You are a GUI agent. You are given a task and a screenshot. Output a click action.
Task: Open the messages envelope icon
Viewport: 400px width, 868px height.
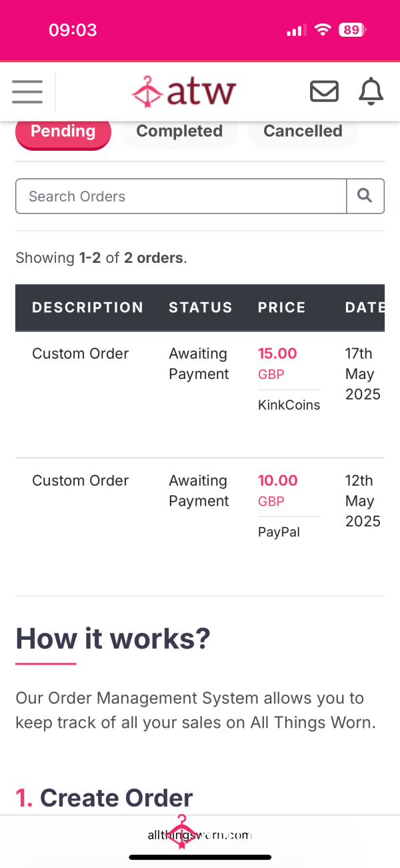pyautogui.click(x=325, y=91)
